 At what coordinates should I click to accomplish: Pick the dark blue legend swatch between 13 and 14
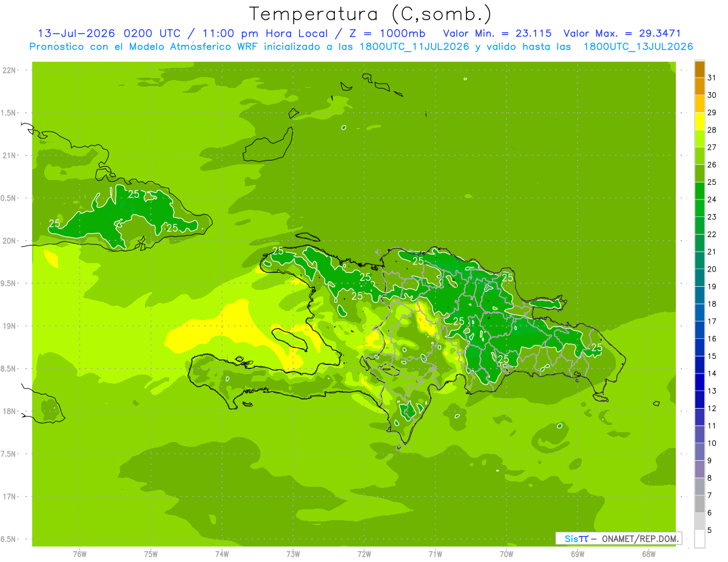coord(699,382)
